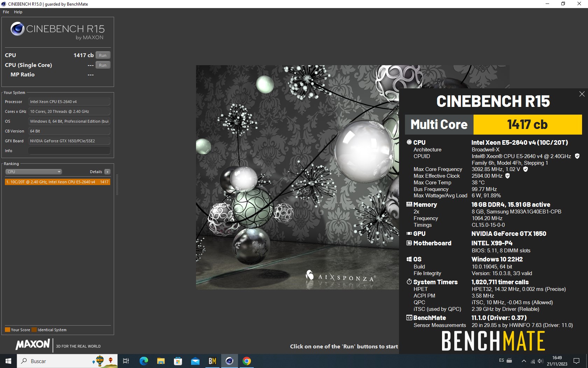Click the CB Version 64 Bit field
The width and height of the screenshot is (588, 368).
click(69, 131)
